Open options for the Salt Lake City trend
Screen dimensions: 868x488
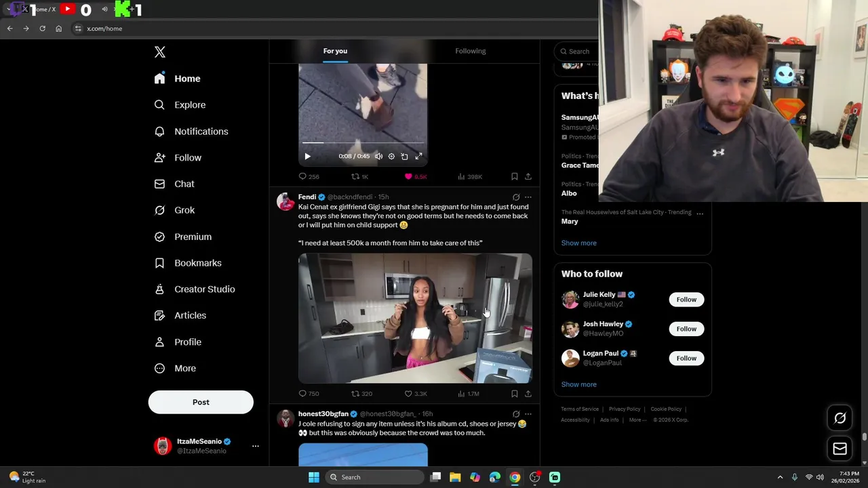click(700, 213)
